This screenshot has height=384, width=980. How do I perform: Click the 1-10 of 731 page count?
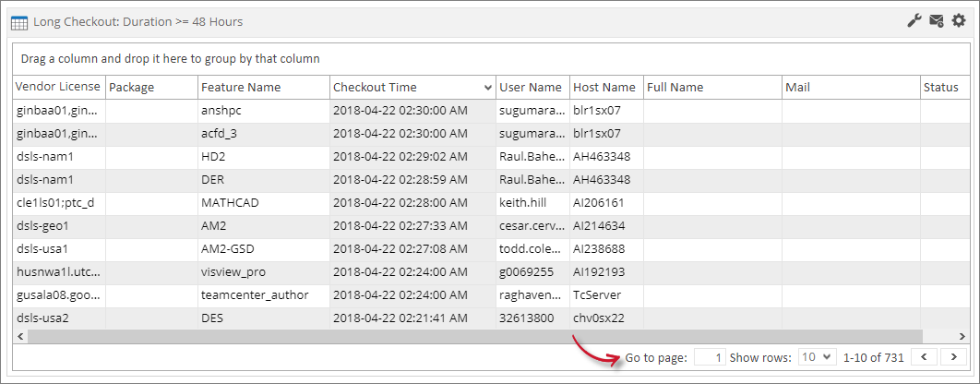(873, 358)
